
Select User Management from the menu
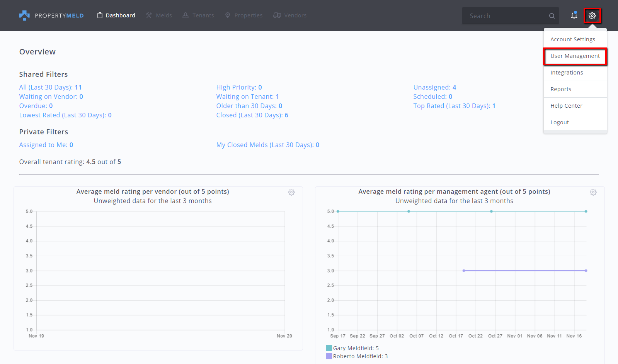575,56
